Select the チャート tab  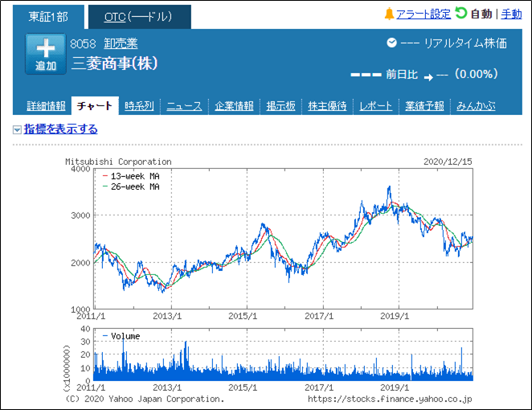point(95,106)
